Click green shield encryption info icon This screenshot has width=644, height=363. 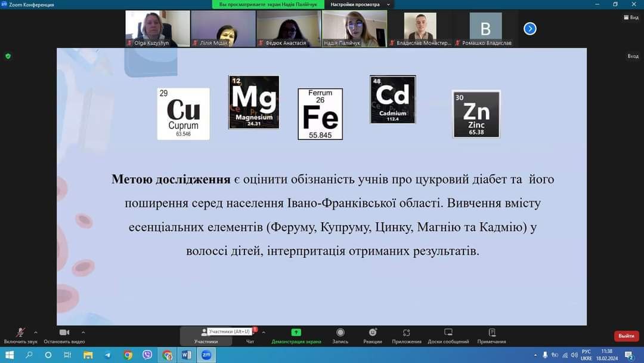pyautogui.click(x=8, y=56)
